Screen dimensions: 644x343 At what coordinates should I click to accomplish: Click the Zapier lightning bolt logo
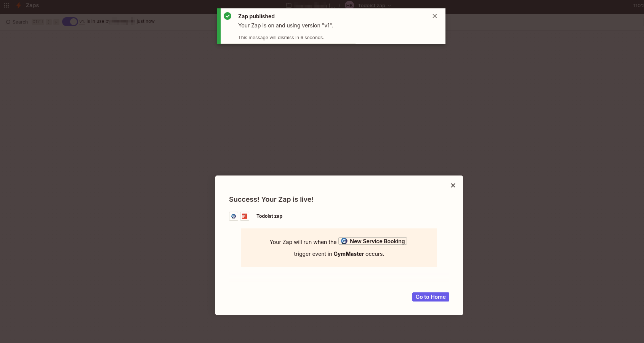(x=19, y=5)
